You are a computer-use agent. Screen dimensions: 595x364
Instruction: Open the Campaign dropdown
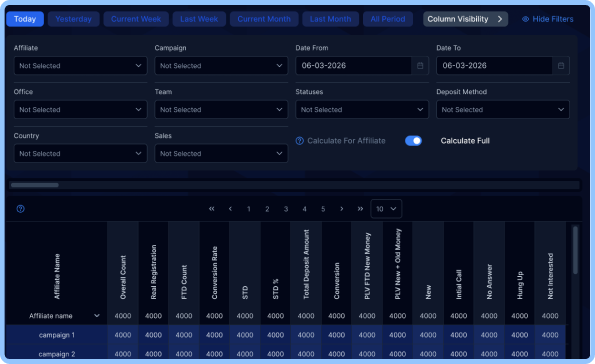221,66
